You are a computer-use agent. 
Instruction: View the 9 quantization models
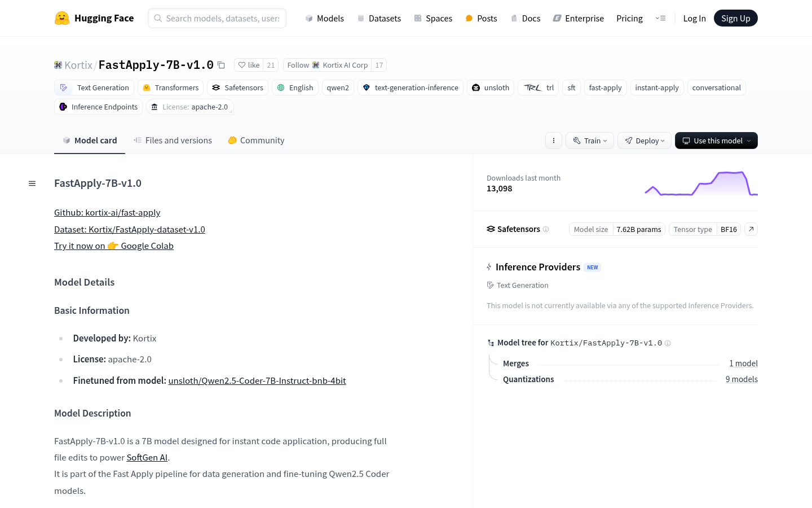pos(742,379)
